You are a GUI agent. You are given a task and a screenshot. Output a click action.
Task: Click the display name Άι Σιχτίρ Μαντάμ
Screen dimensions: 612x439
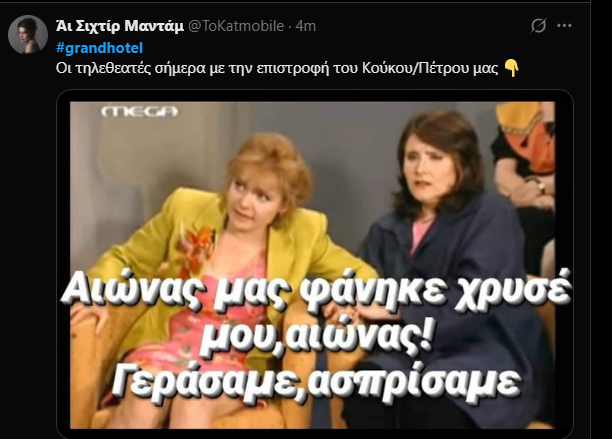coord(119,26)
